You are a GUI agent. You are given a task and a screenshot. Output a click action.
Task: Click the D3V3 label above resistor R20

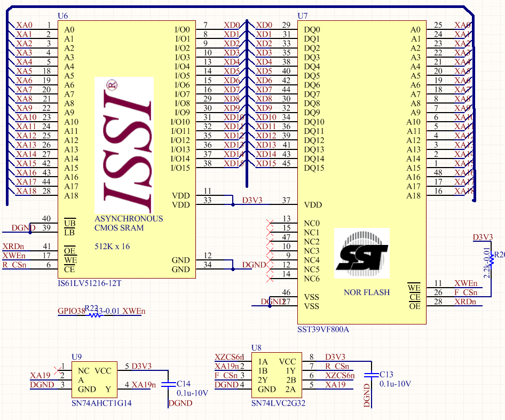(483, 237)
